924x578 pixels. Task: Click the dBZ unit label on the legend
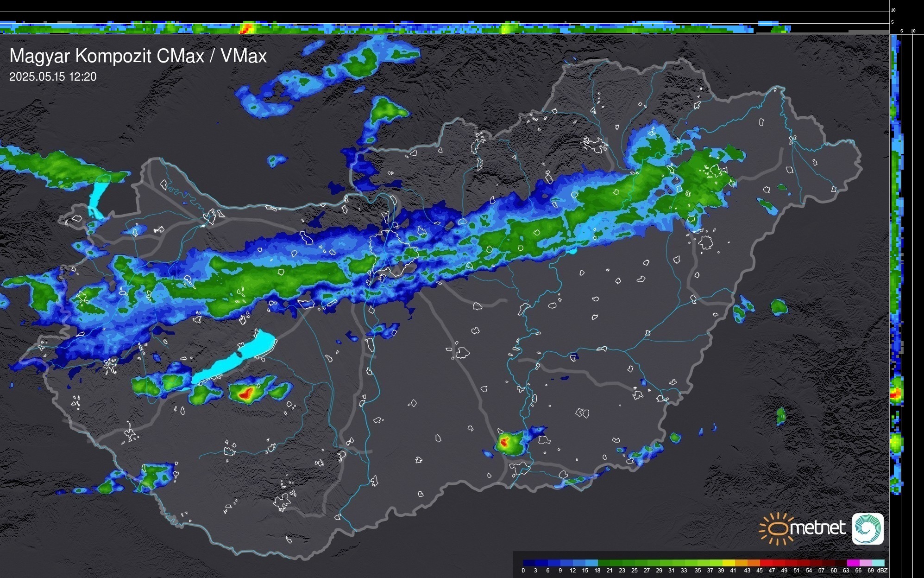click(x=882, y=571)
